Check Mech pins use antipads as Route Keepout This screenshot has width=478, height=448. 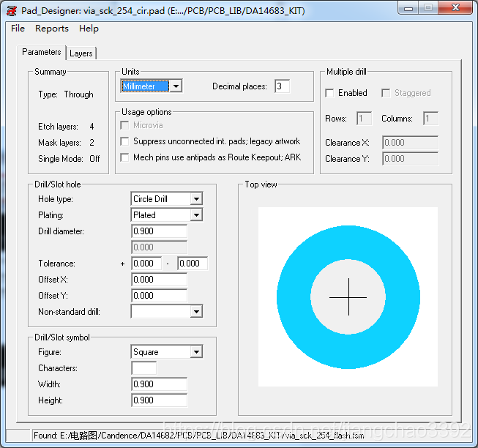click(126, 157)
